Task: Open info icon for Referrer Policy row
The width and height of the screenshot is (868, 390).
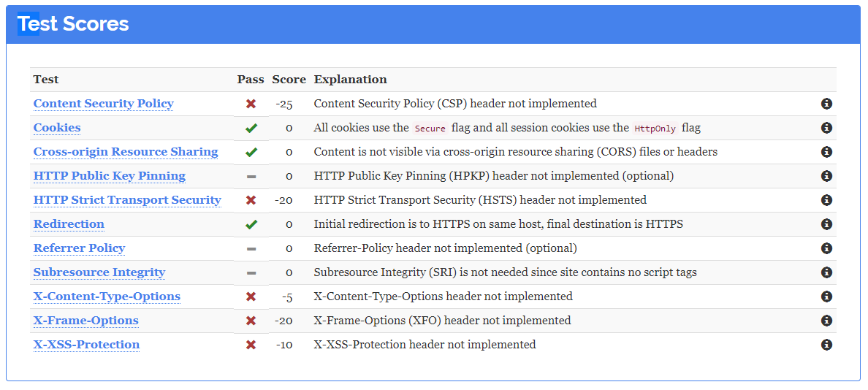Action: tap(826, 248)
